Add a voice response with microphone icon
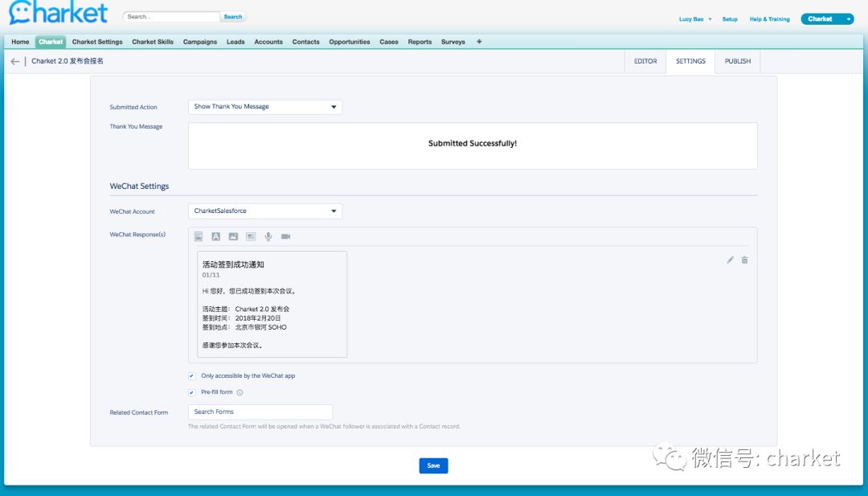Image resolution: width=868 pixels, height=496 pixels. (268, 236)
